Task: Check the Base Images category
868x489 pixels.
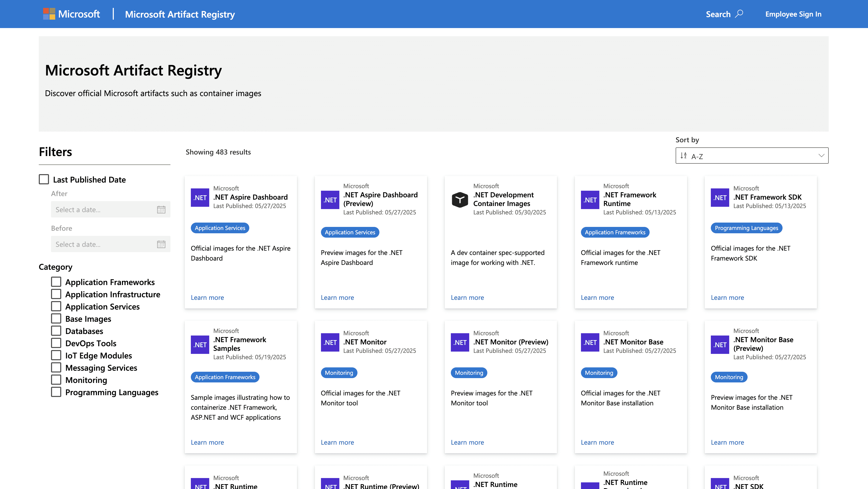Action: tap(56, 318)
